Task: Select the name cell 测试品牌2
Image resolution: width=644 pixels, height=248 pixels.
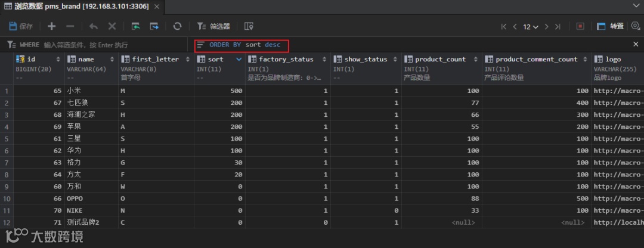Action: point(92,222)
